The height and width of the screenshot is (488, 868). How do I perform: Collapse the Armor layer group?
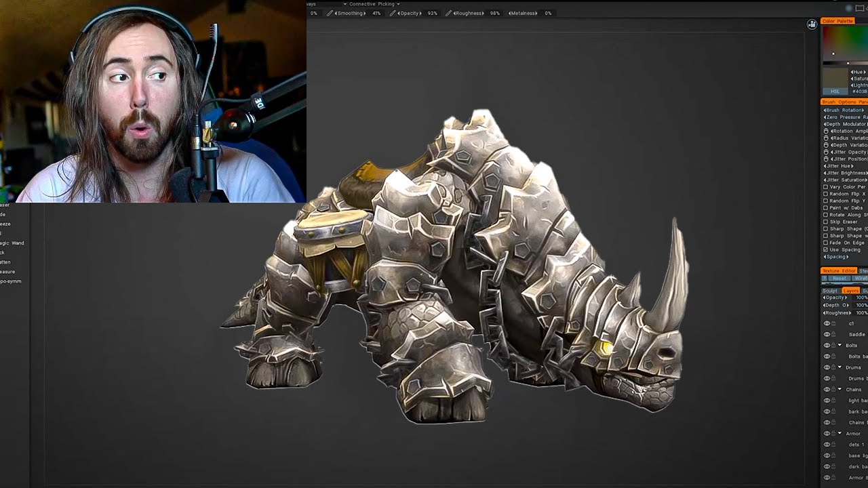[x=840, y=434]
